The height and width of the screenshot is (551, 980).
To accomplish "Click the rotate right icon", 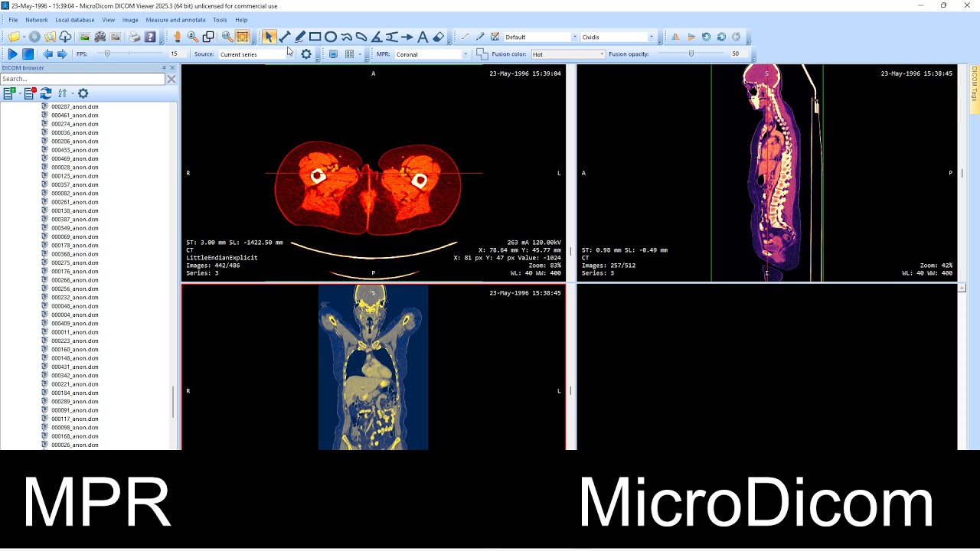I will (721, 37).
